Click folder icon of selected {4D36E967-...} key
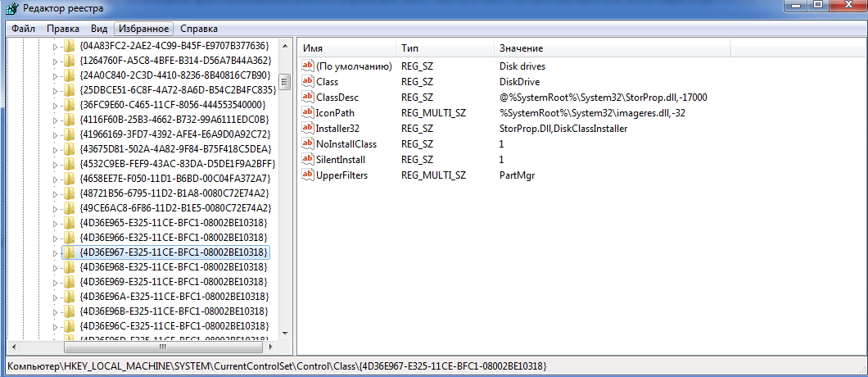The width and height of the screenshot is (868, 377). coord(69,252)
